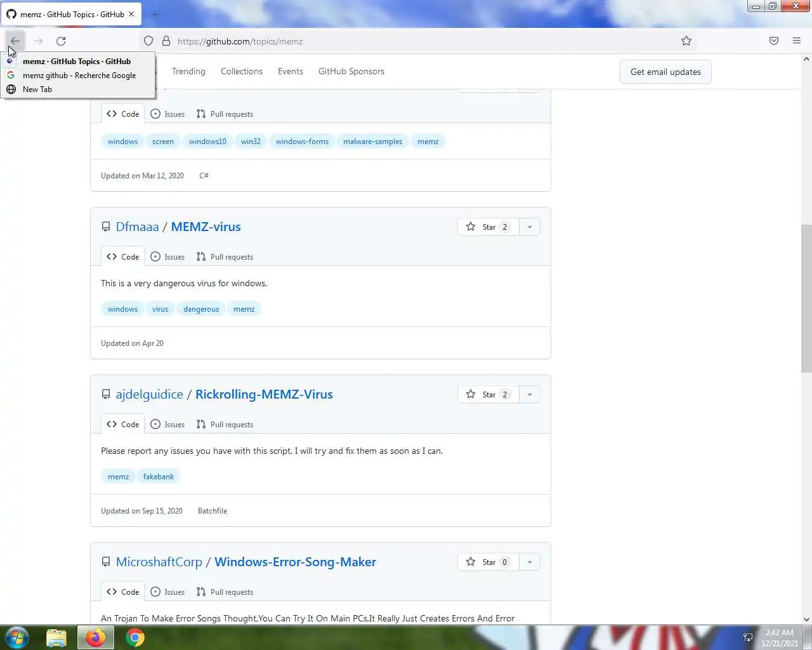Click the network tray icon
Viewport: 812px width, 650px height.
point(748,637)
